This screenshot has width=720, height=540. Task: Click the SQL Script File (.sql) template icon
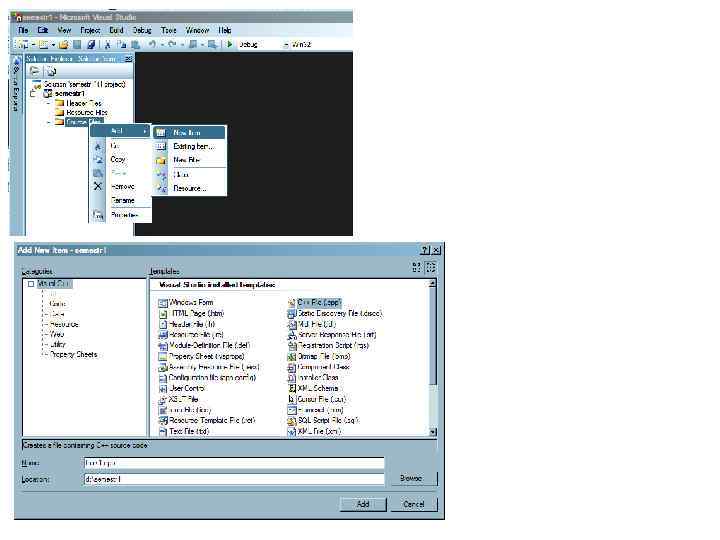click(x=291, y=421)
